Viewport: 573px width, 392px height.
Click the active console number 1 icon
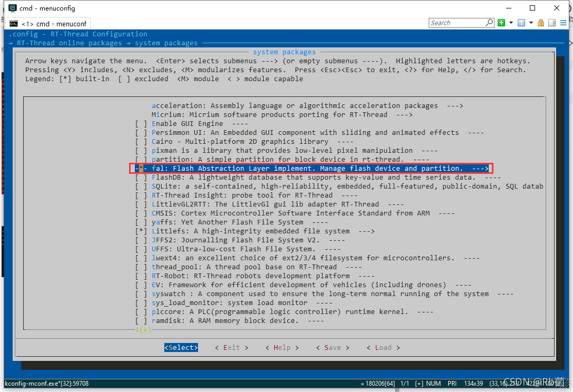click(521, 23)
